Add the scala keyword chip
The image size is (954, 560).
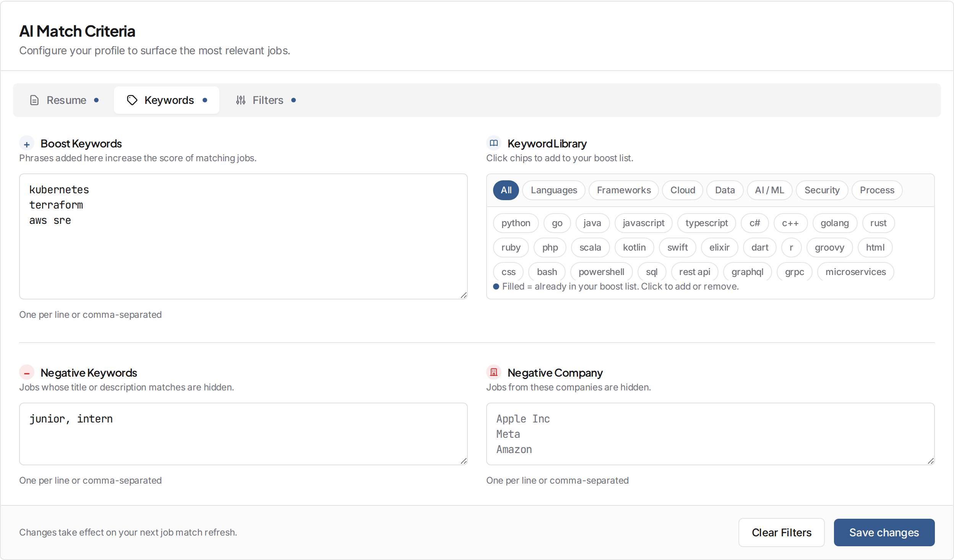coord(590,248)
